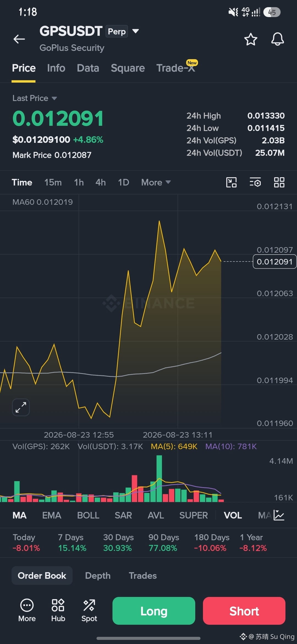The width and height of the screenshot is (297, 644).
Task: Tap the 24h Vol(USDT) value 25.07M
Action: pyautogui.click(x=270, y=153)
